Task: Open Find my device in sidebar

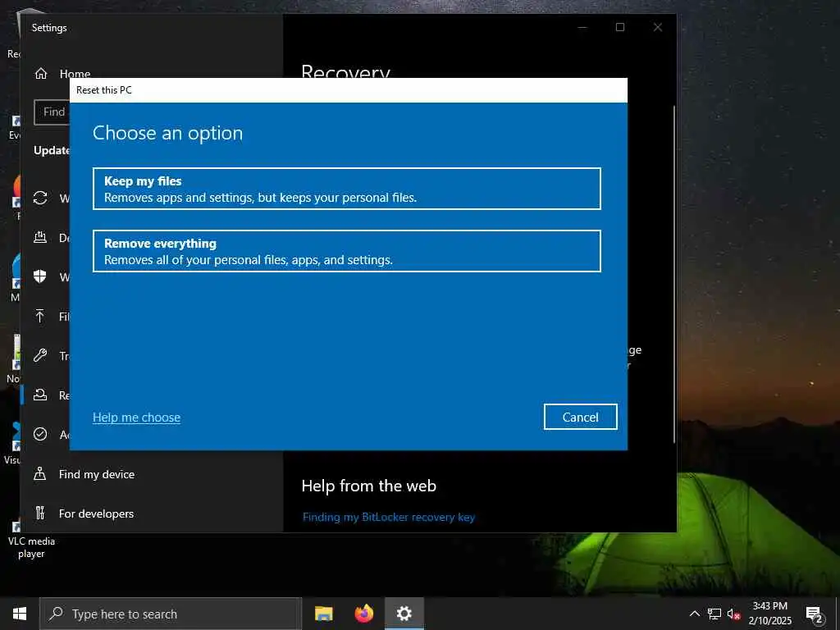Action: 97,474
